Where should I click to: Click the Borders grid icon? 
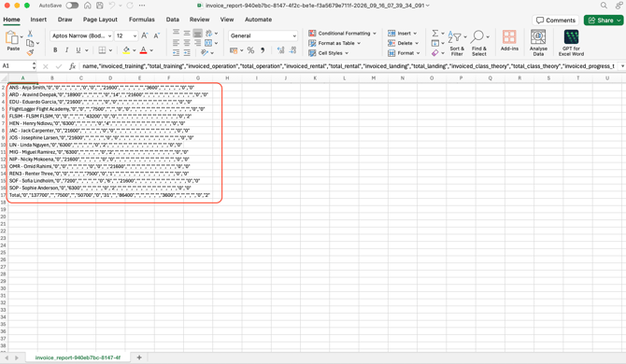tap(102, 50)
